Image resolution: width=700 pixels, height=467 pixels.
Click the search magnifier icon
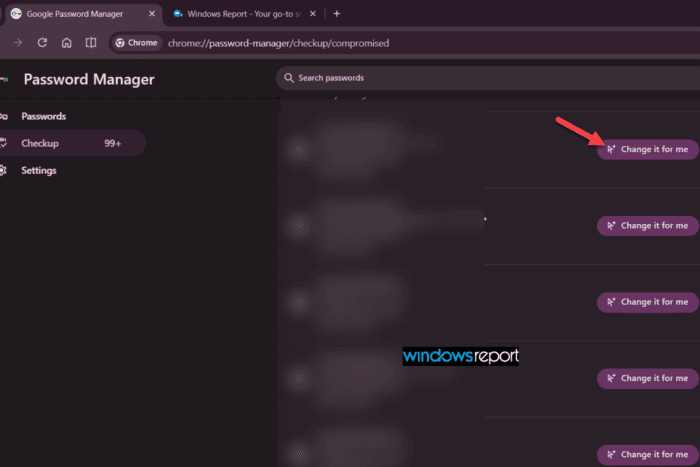(x=289, y=78)
